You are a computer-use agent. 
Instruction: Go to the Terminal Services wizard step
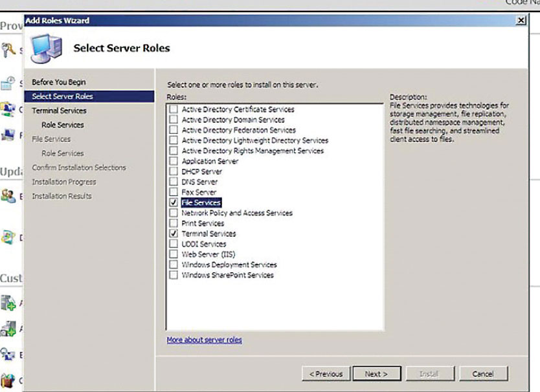59,111
